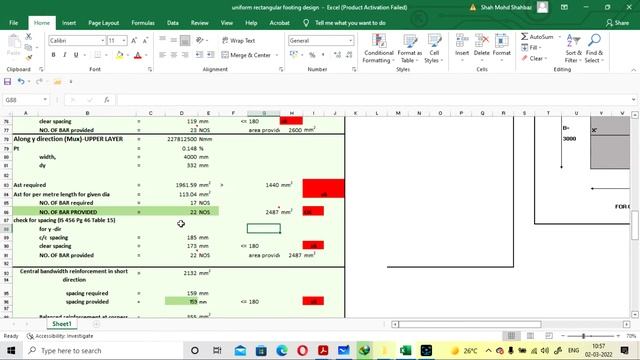This screenshot has width=640, height=360.
Task: Open the font name Calibri dropdown
Action: coord(102,41)
